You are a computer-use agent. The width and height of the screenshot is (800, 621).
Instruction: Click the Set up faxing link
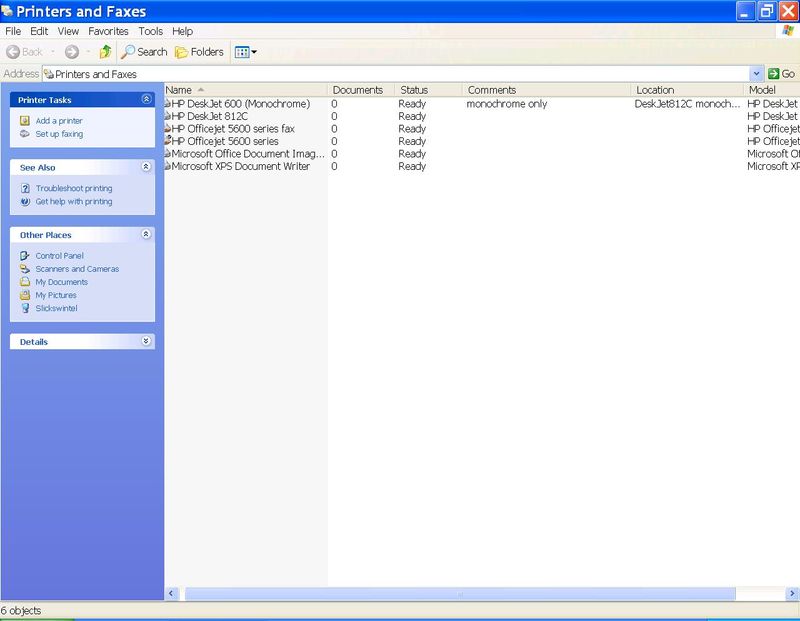click(x=59, y=134)
